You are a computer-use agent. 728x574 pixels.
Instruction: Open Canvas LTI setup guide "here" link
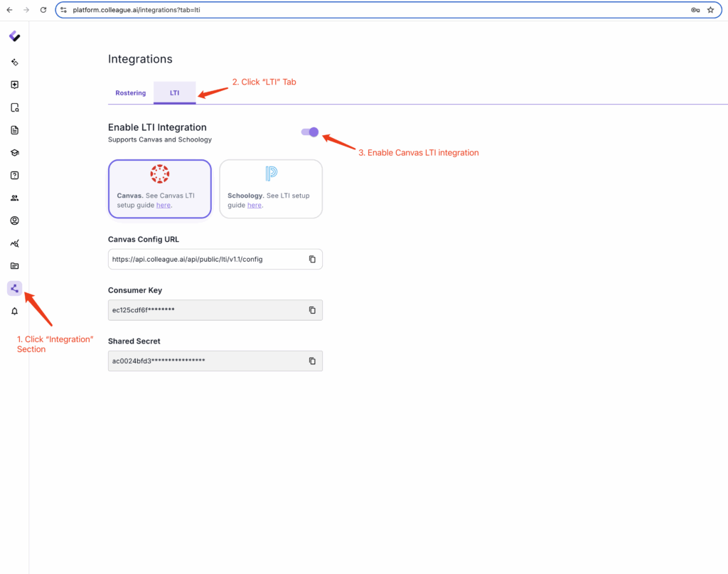(x=164, y=205)
